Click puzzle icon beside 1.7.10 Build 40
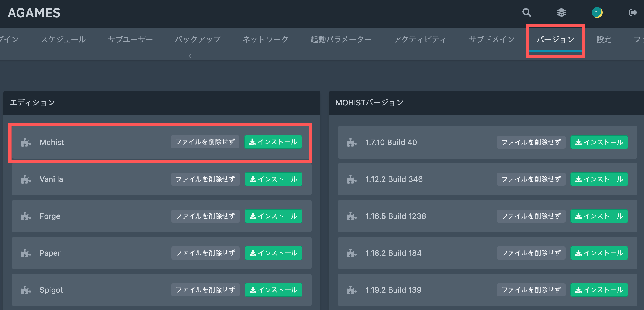Image resolution: width=644 pixels, height=310 pixels. [352, 142]
